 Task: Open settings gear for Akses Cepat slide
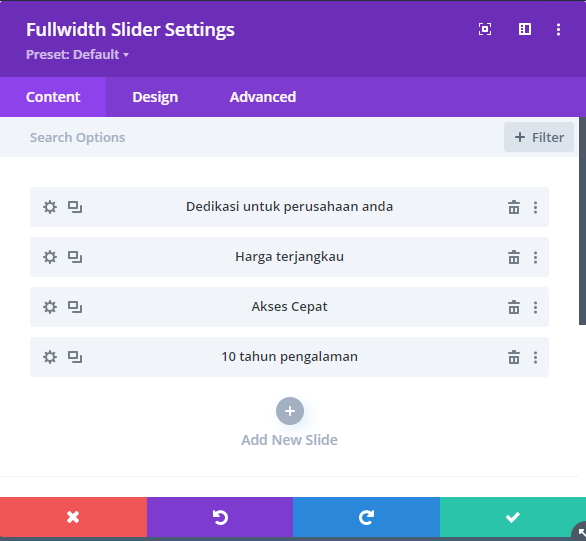click(50, 307)
